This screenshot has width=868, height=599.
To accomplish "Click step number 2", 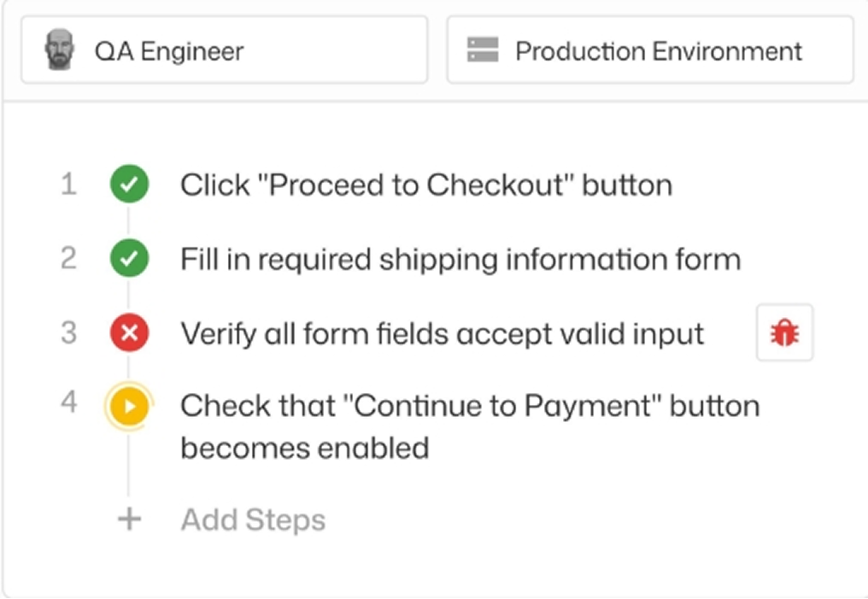I will (x=68, y=258).
